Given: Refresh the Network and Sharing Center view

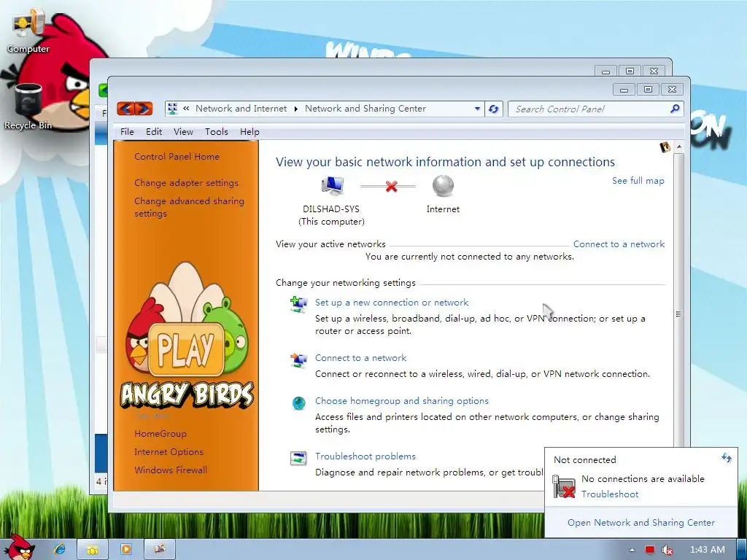Looking at the screenshot, I should 494,109.
